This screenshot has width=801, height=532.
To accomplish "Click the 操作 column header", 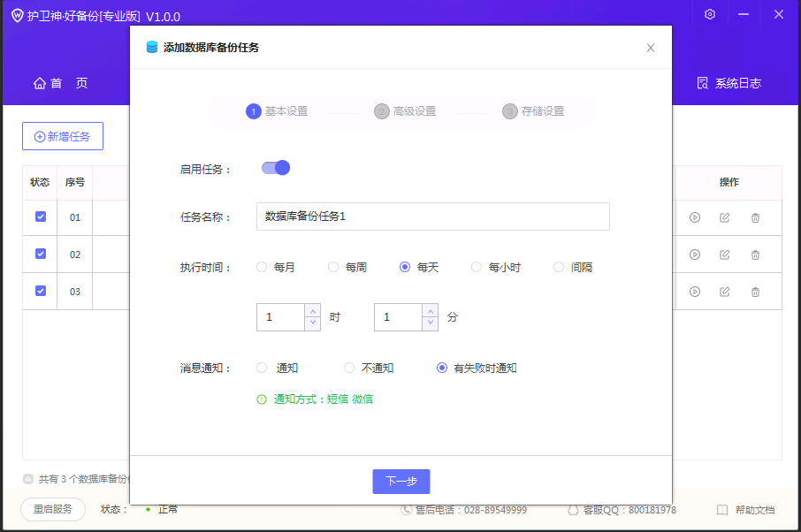I will [x=729, y=182].
